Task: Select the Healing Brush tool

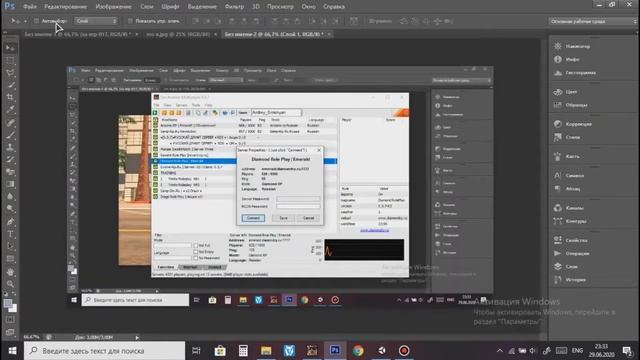Action: coord(10,123)
